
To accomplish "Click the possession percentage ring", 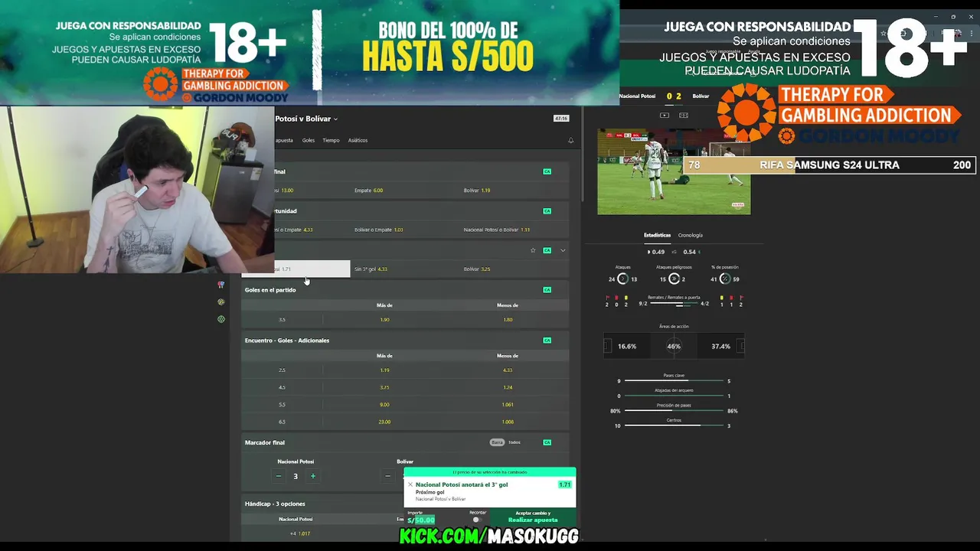I will (x=725, y=279).
